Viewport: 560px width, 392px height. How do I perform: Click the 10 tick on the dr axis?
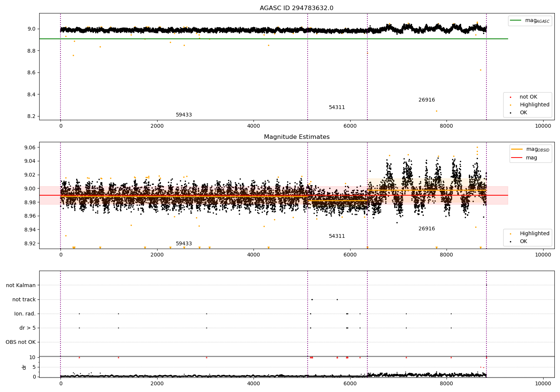pyautogui.click(x=32, y=357)
